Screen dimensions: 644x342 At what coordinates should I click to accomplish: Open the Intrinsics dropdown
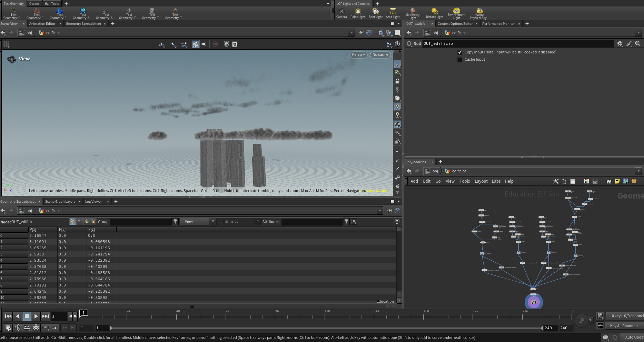coord(239,222)
